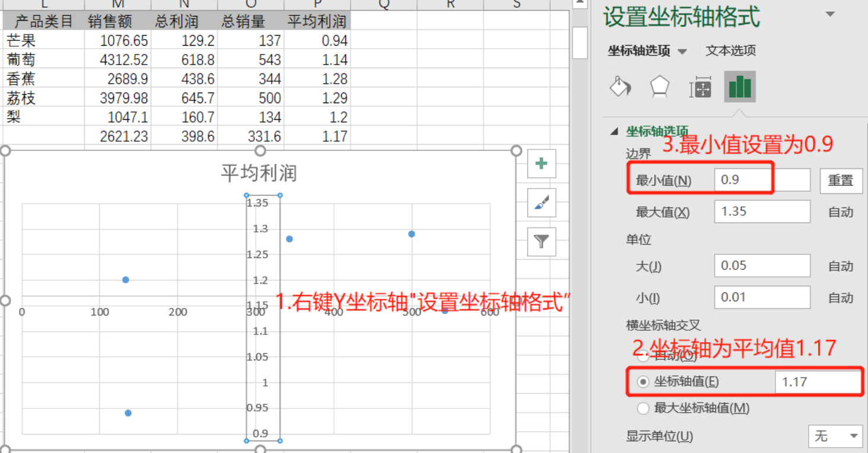
Task: Click the Chart Filters funnel button
Action: (541, 241)
